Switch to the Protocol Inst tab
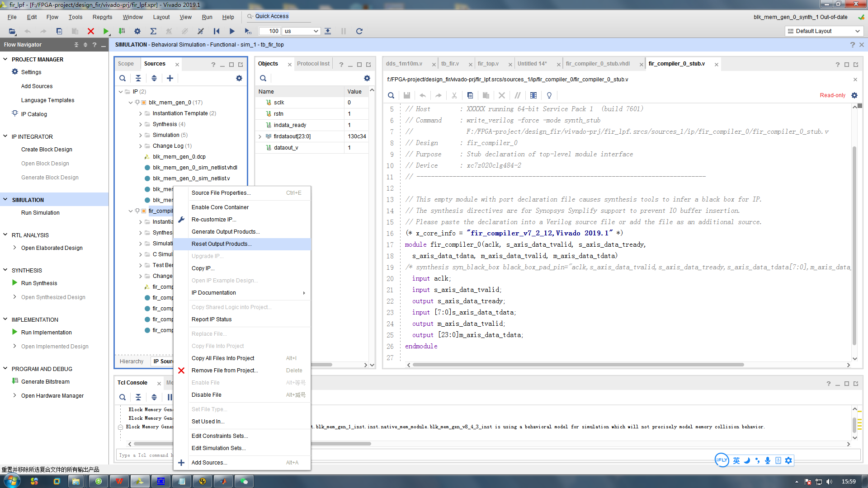Image resolution: width=868 pixels, height=488 pixels. (x=313, y=63)
